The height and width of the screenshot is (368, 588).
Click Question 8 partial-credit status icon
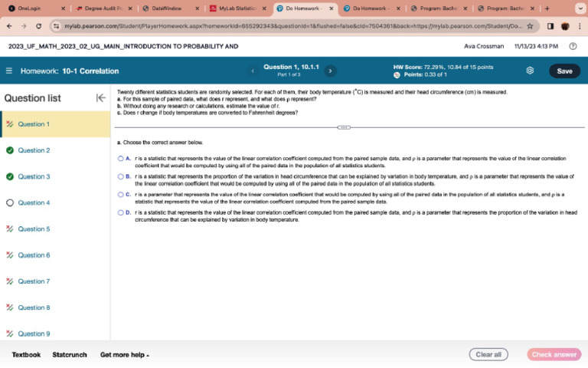(10, 307)
